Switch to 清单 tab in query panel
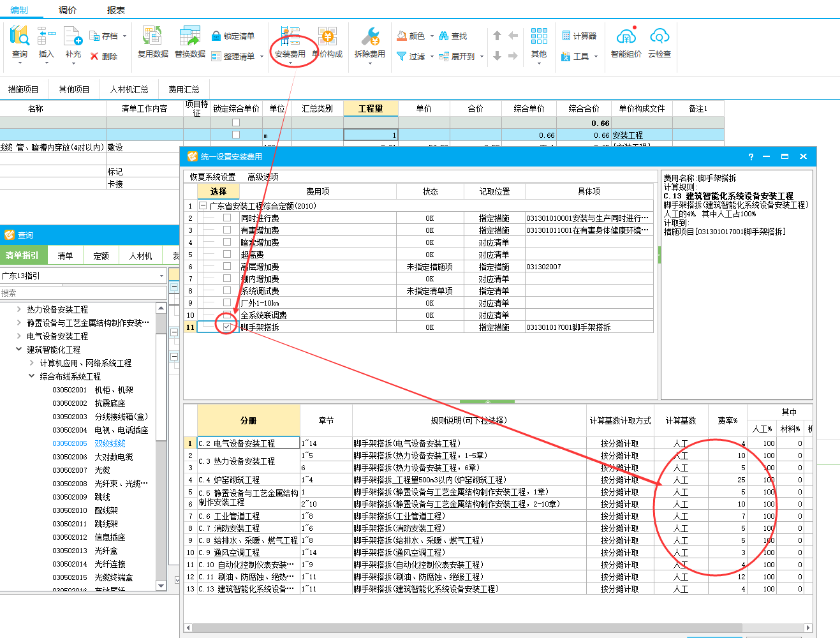The width and height of the screenshot is (840, 638). [x=66, y=256]
